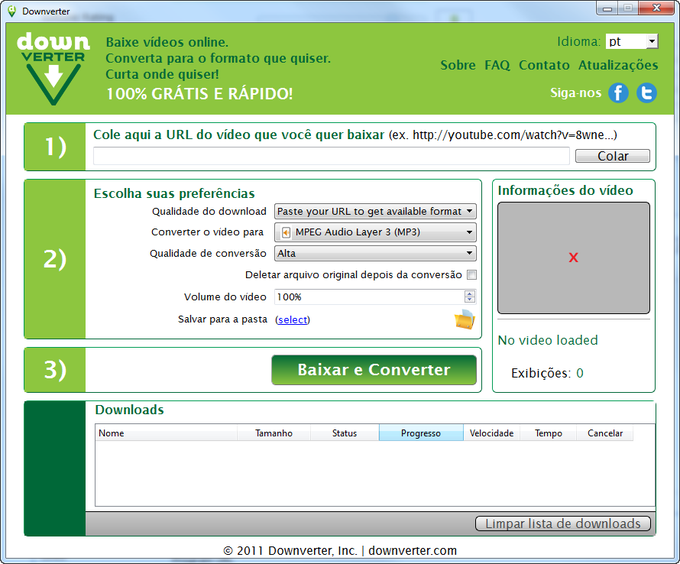Open the Contato page
Viewport: 680px width, 564px height.
[544, 65]
